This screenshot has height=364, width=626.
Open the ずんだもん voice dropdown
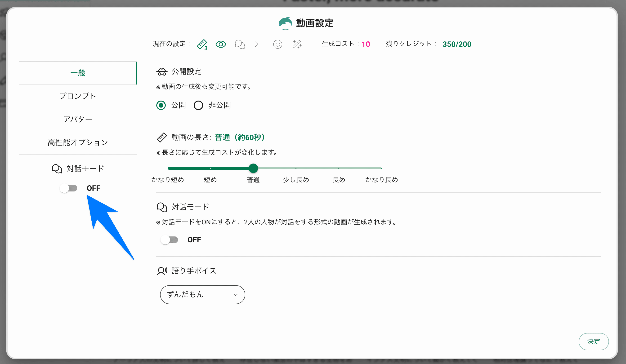coord(202,294)
